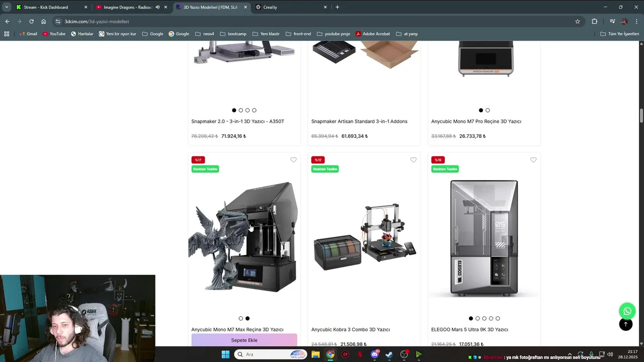Open the youtube proje bookmark folder
This screenshot has height=362, width=644.
point(333,34)
